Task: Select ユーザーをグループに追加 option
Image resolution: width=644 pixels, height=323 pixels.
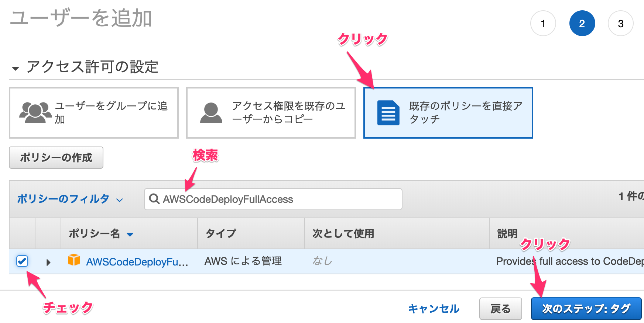Action: (94, 113)
